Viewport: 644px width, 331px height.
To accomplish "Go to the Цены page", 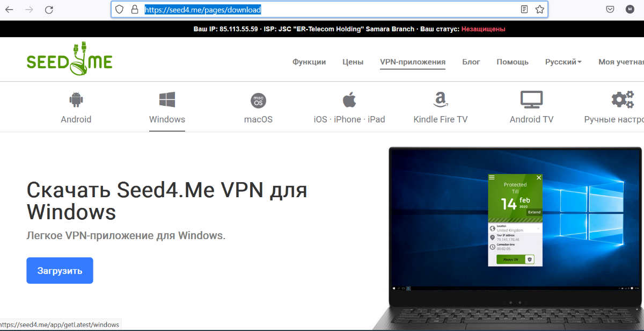I will point(353,62).
